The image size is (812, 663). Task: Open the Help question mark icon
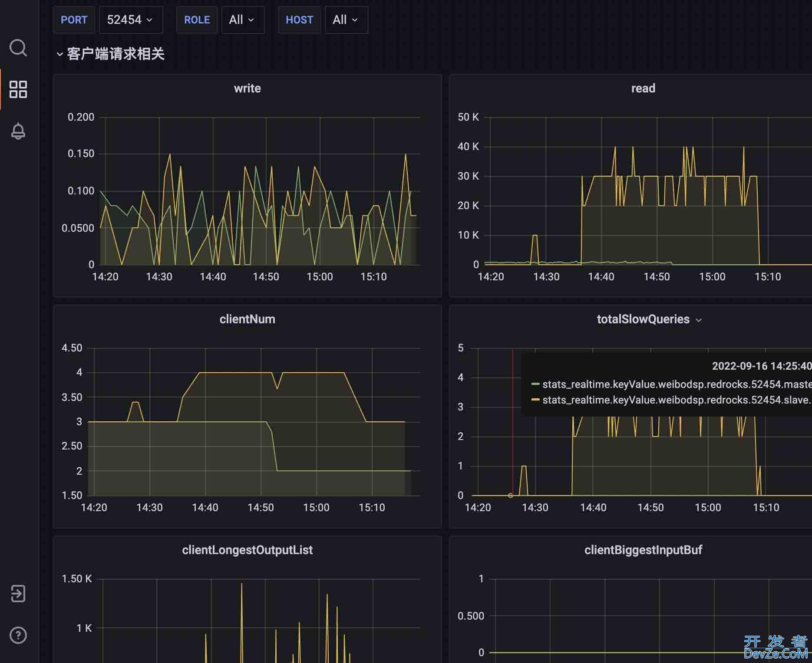click(x=18, y=635)
